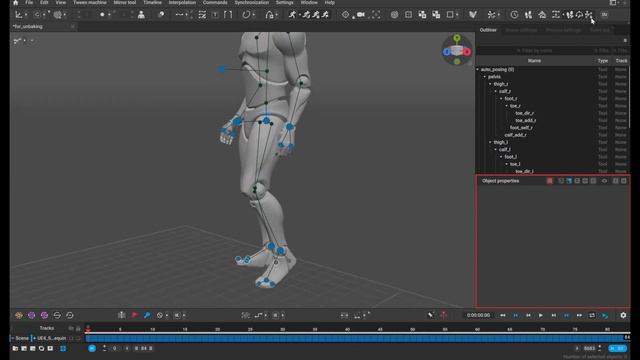Toggle the lock icon in Tracks header
This screenshot has height=360, width=640.
[x=78, y=328]
